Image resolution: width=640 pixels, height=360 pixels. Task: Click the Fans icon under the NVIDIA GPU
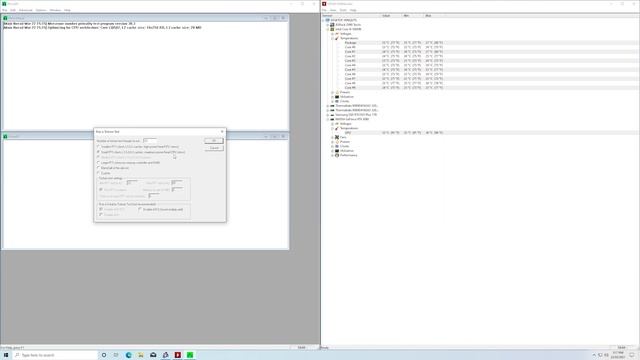coord(337,137)
